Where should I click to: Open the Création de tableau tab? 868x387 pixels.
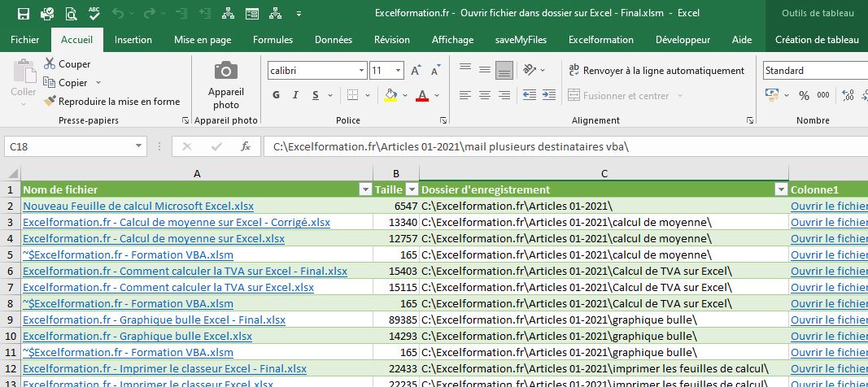[817, 40]
